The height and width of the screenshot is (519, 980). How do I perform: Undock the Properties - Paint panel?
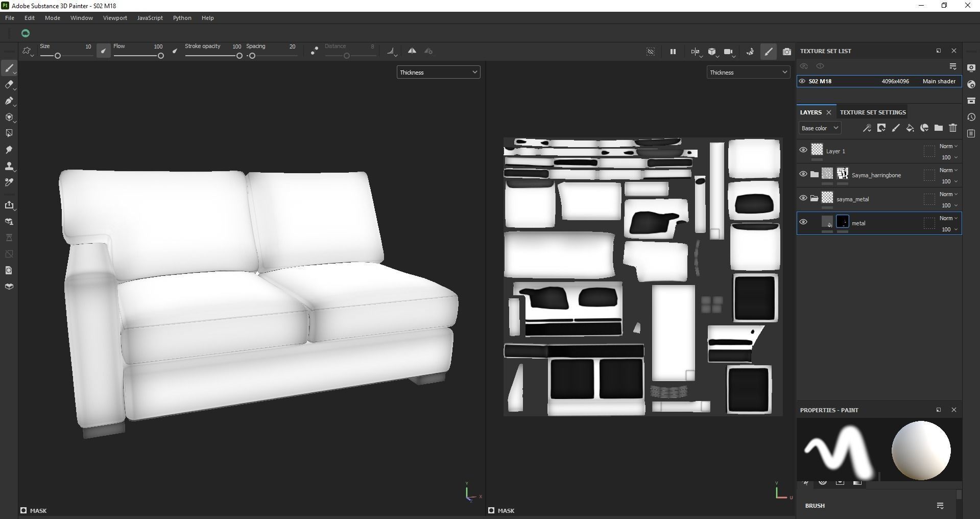tap(938, 410)
